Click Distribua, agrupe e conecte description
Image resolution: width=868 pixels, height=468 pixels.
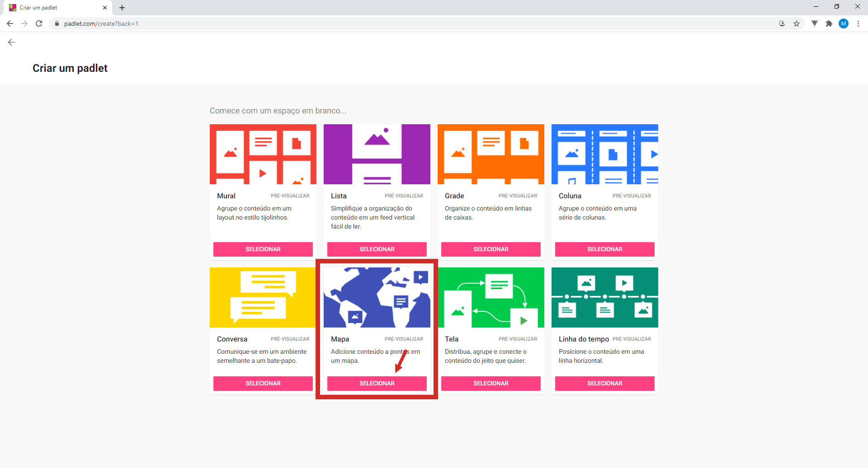[486, 356]
